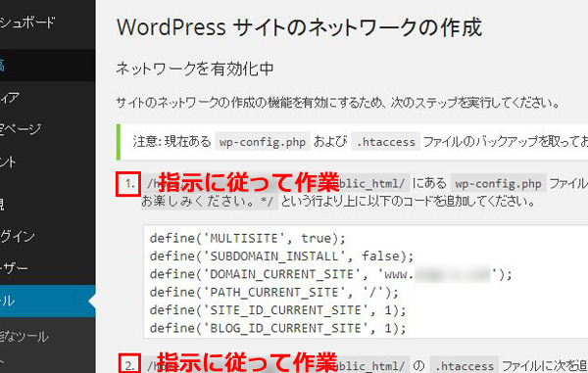Click .htaccess code label in step 2

(x=465, y=365)
